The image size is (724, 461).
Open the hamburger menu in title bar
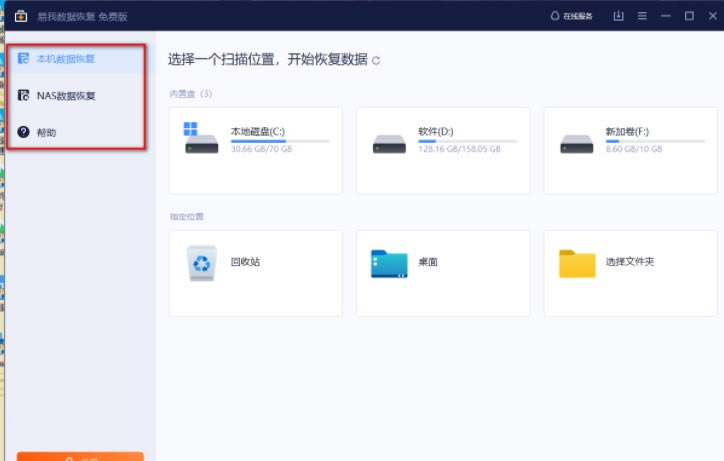click(642, 16)
